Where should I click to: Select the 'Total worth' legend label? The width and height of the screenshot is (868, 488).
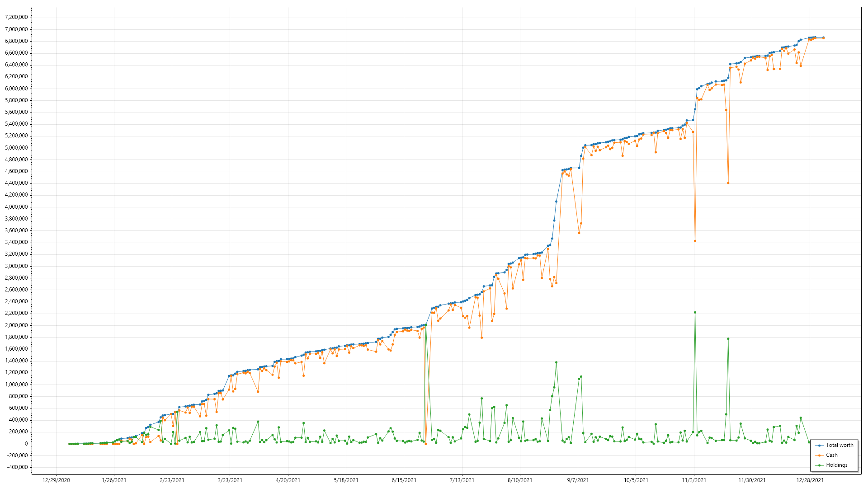[x=840, y=445]
